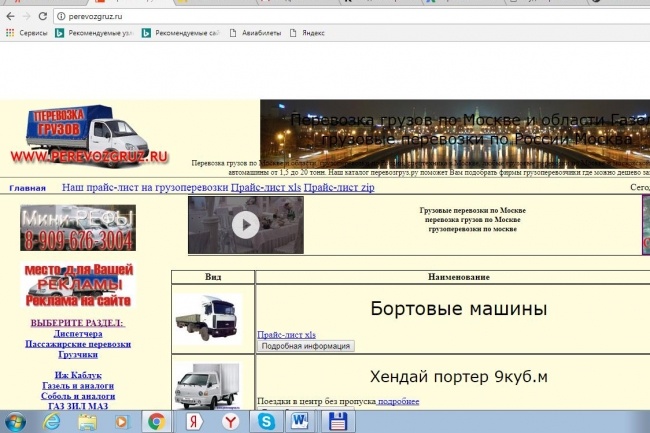650x433 pixels.
Task: Open Microsoft Word from the taskbar
Action: click(x=300, y=422)
